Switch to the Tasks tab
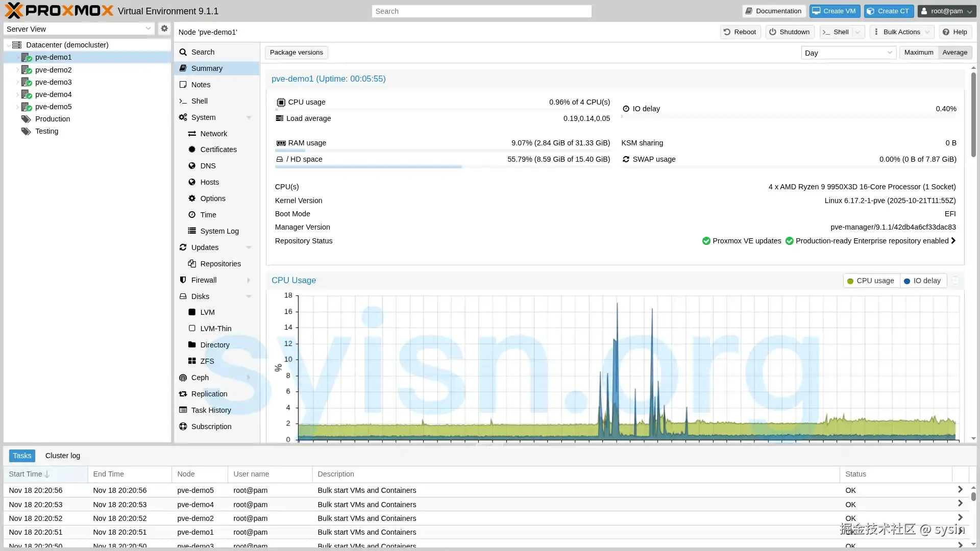This screenshot has height=551, width=980. (x=21, y=455)
